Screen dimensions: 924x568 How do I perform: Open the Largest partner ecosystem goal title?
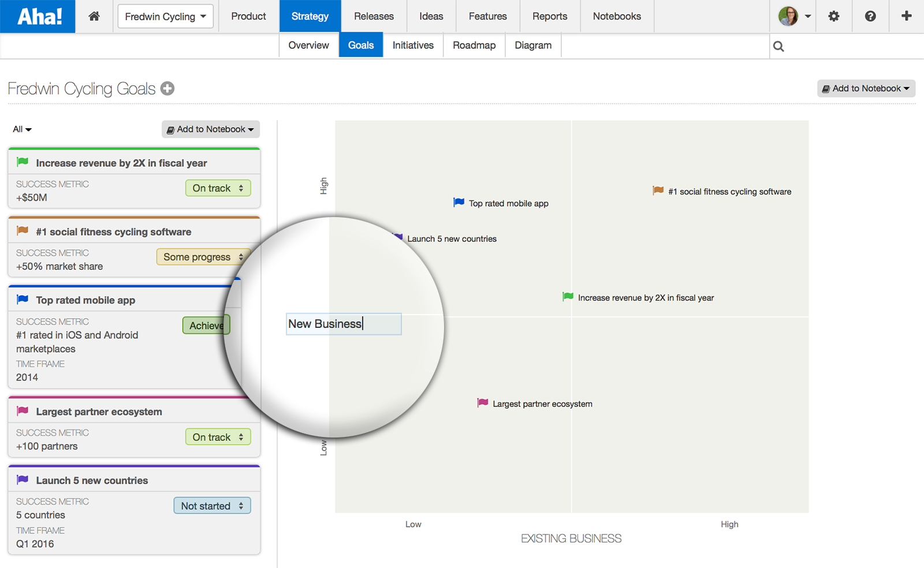pos(99,412)
